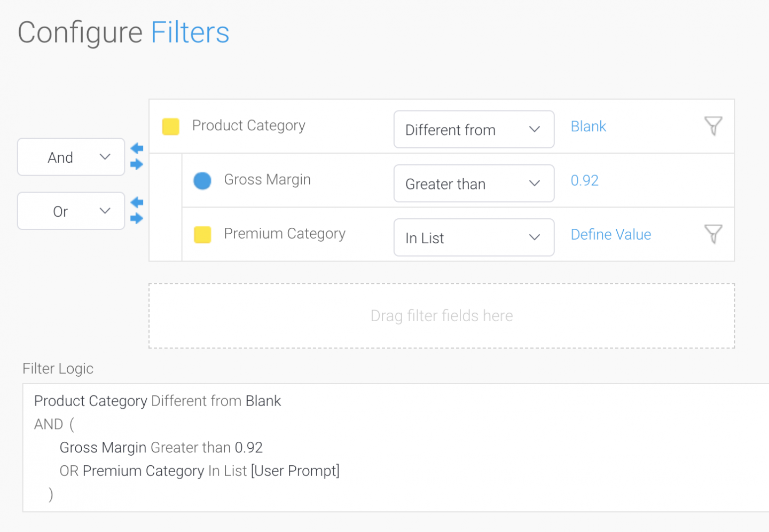This screenshot has height=532, width=769.
Task: Click the filter funnel icon beside Blank
Action: (x=713, y=126)
